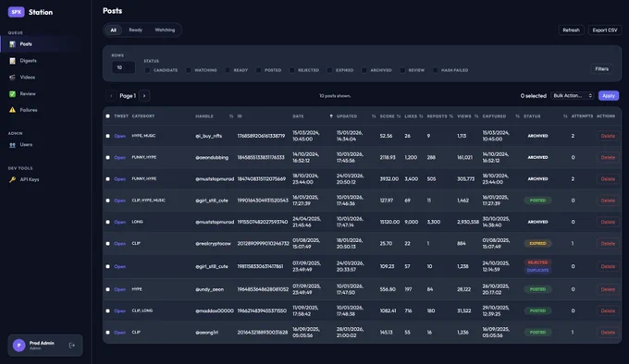Click the logout icon beside Prod Admin
Screen dimensions: 629x364
pyautogui.click(x=72, y=346)
